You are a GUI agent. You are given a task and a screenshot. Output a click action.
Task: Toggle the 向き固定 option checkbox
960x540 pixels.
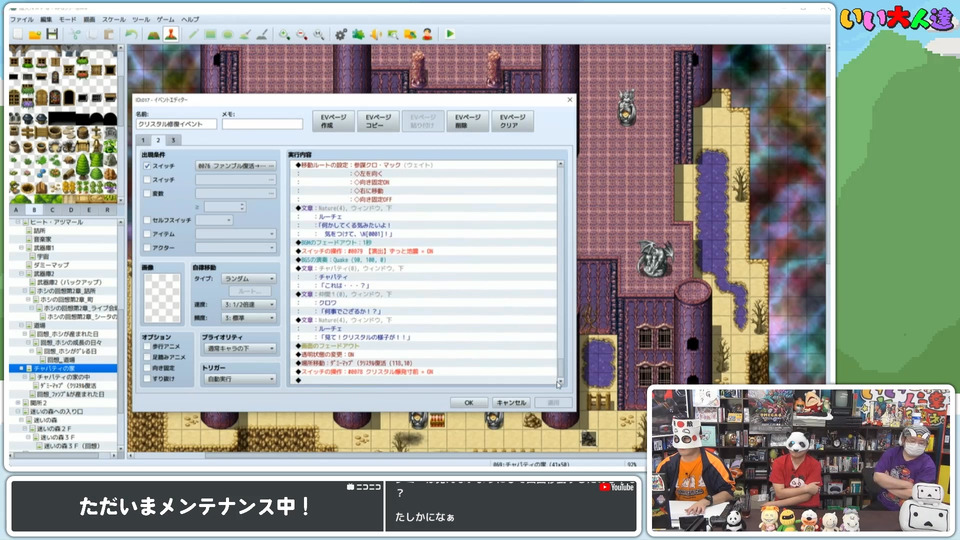point(147,368)
